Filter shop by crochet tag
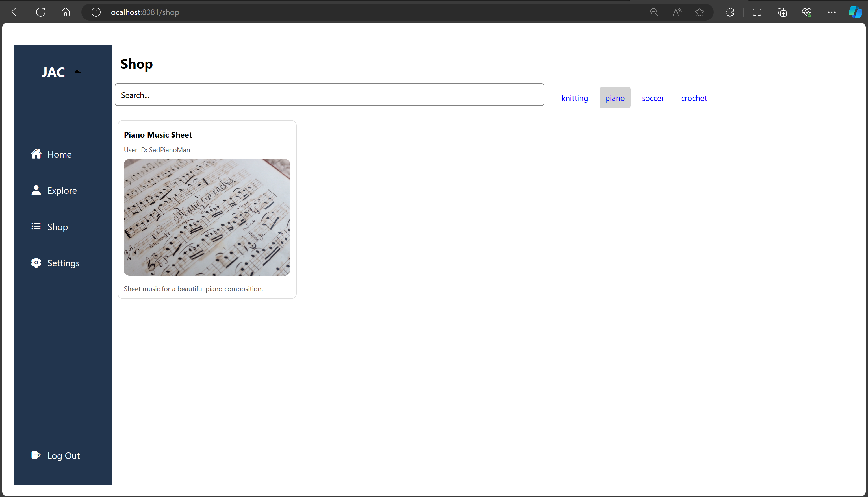 (x=693, y=98)
